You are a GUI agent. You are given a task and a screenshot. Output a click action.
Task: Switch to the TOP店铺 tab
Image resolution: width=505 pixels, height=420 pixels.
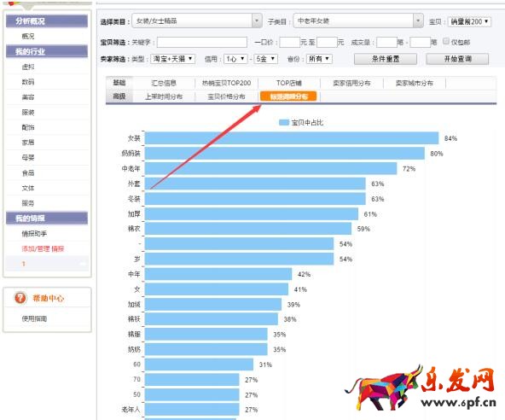(289, 83)
